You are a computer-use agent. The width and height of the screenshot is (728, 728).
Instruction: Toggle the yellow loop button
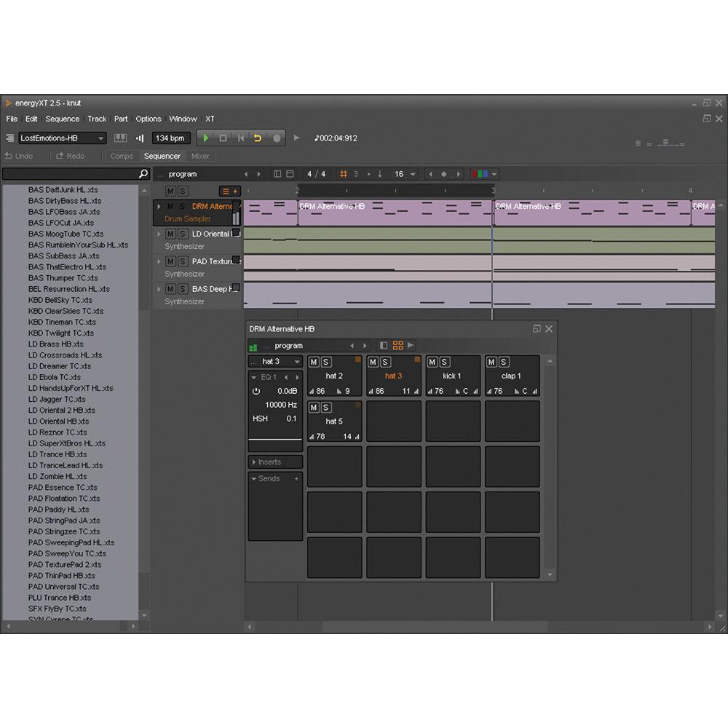pos(258,138)
